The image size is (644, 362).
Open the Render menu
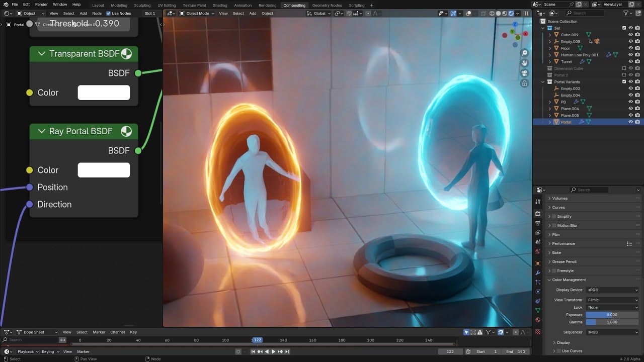pyautogui.click(x=41, y=5)
